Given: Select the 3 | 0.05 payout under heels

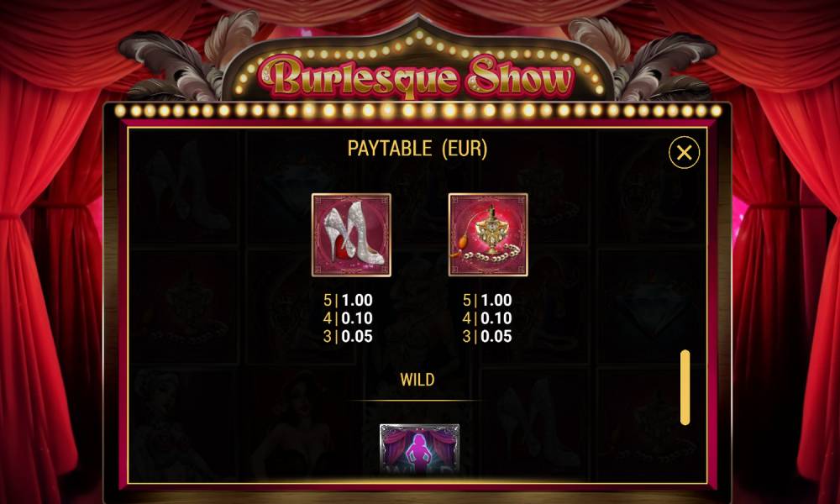Looking at the screenshot, I should [348, 336].
